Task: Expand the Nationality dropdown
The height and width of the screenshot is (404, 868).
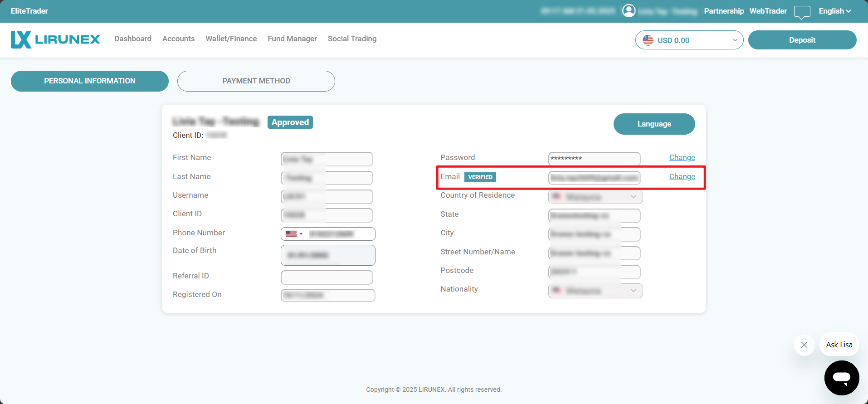Action: 595,291
